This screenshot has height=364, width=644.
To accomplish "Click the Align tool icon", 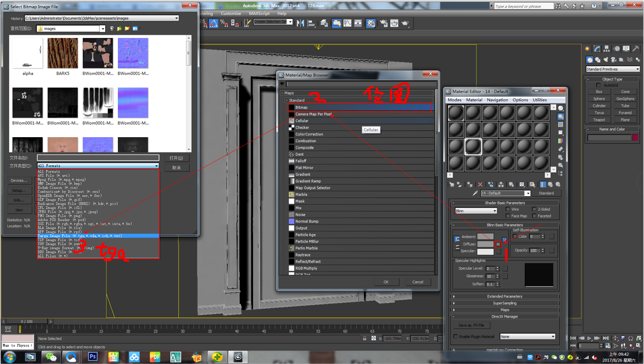I will click(311, 23).
